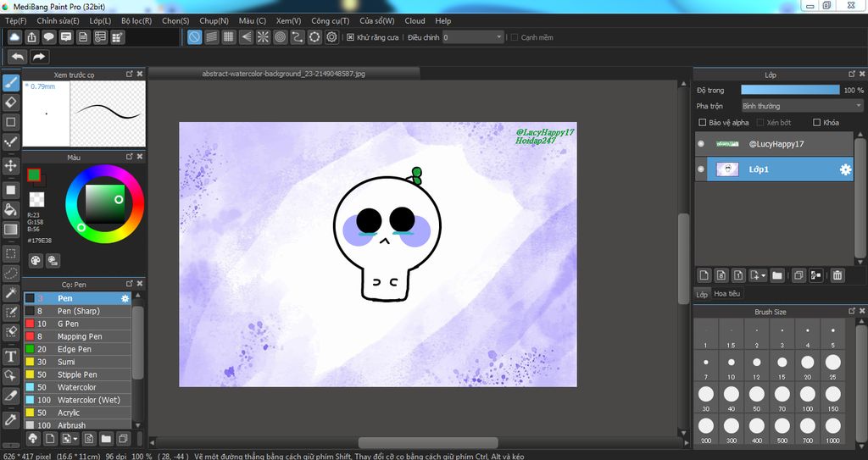The image size is (868, 460).
Task: Open the Điều chỉnh correction dropdown
Action: 473,37
